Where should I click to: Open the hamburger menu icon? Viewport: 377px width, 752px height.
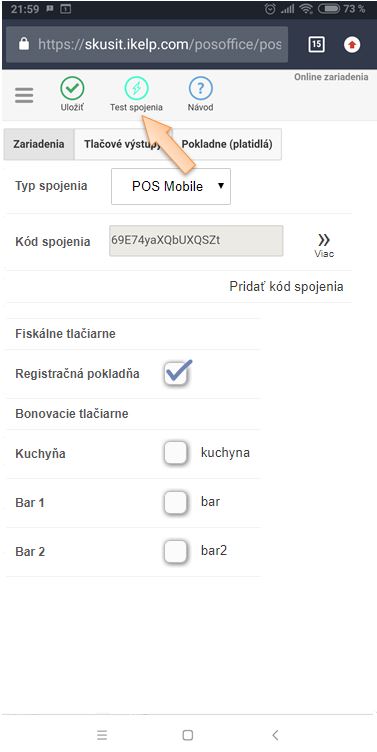(24, 95)
